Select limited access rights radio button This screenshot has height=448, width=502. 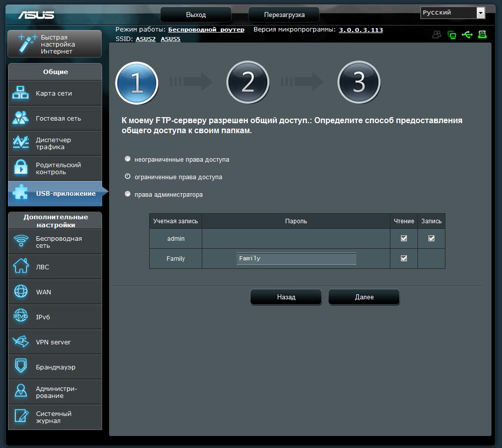pyautogui.click(x=128, y=176)
